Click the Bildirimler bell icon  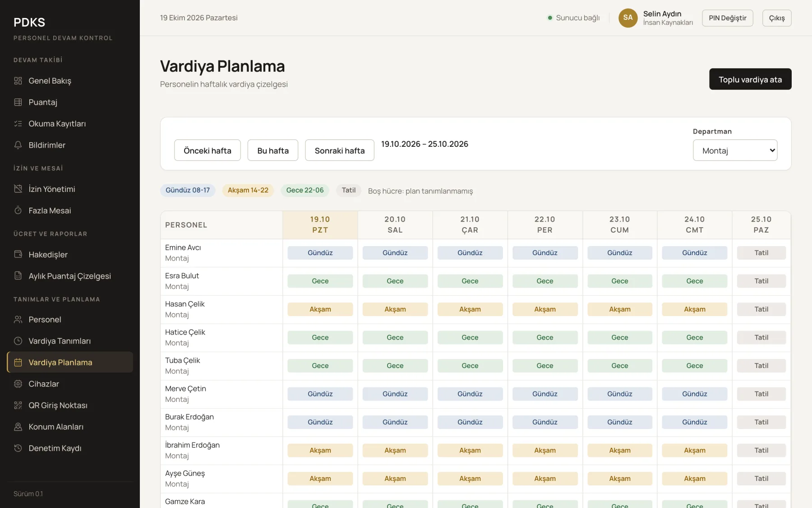pos(18,145)
